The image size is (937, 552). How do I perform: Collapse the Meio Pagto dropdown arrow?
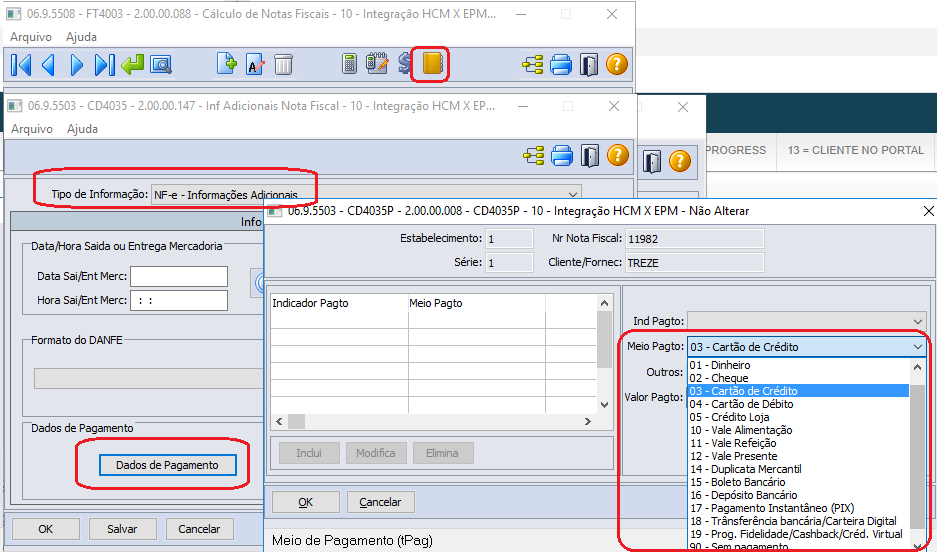tap(917, 347)
